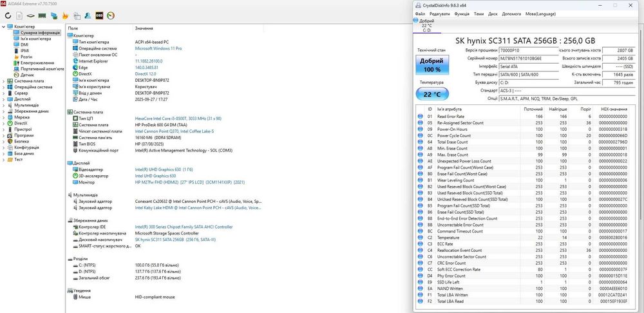Click the 22 °C temperature button
The image size is (644, 313).
(432, 94)
